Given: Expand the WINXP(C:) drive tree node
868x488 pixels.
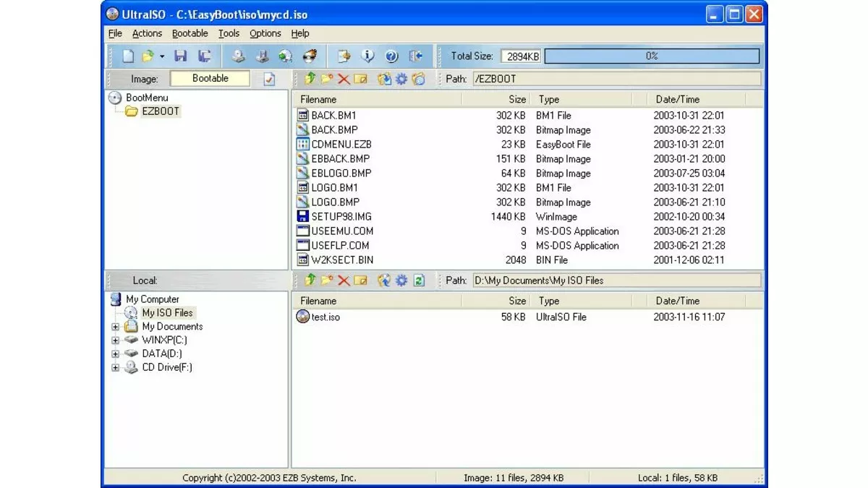Looking at the screenshot, I should (115, 340).
